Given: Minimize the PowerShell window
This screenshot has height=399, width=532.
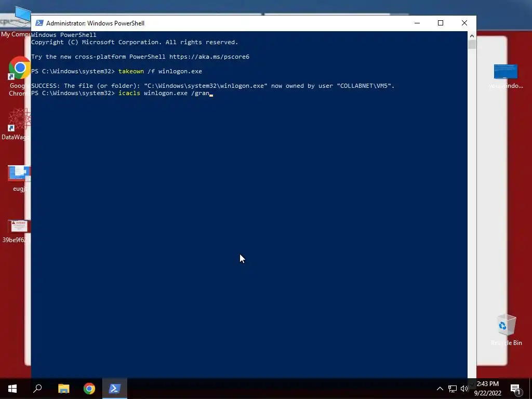Looking at the screenshot, I should coord(417,23).
